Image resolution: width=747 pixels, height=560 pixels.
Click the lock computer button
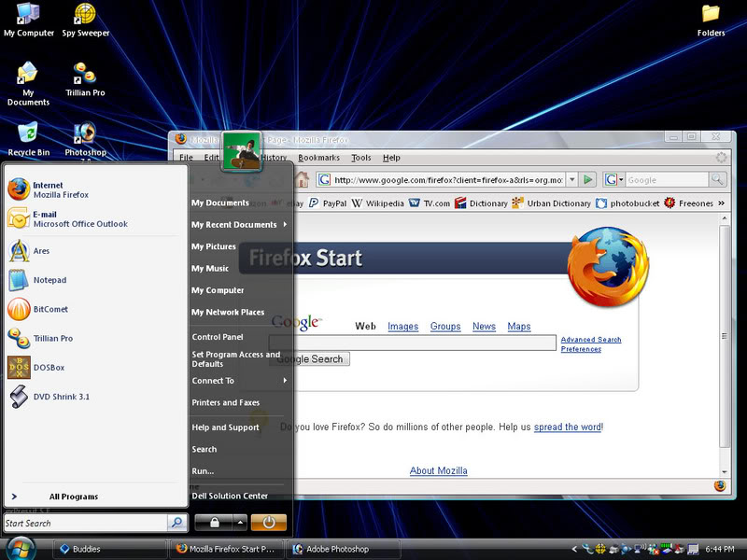tap(214, 523)
